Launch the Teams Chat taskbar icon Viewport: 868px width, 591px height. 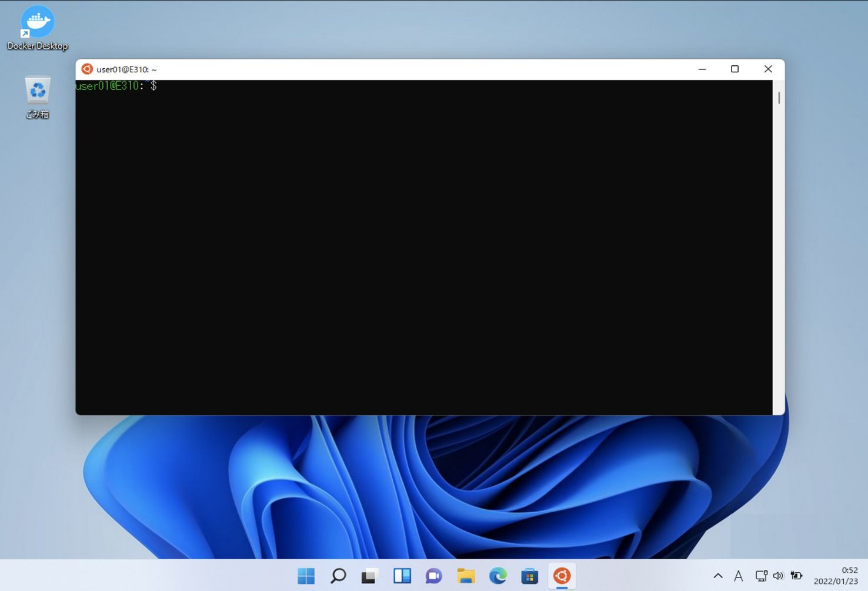(x=434, y=576)
